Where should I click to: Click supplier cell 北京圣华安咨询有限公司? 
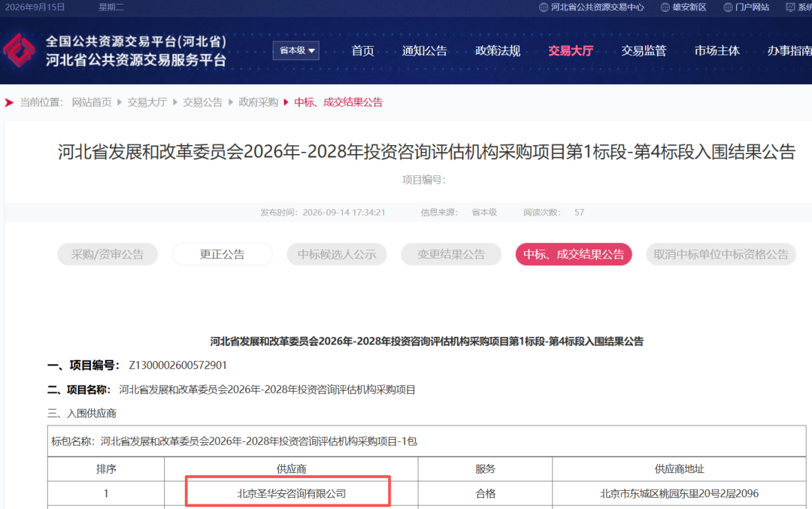(x=291, y=493)
